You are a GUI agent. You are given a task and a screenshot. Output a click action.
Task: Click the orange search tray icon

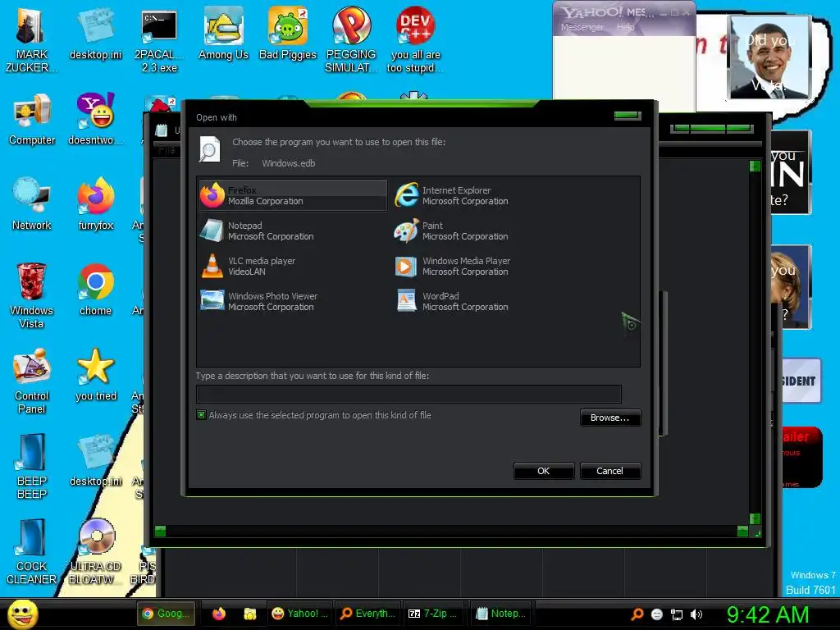click(637, 614)
